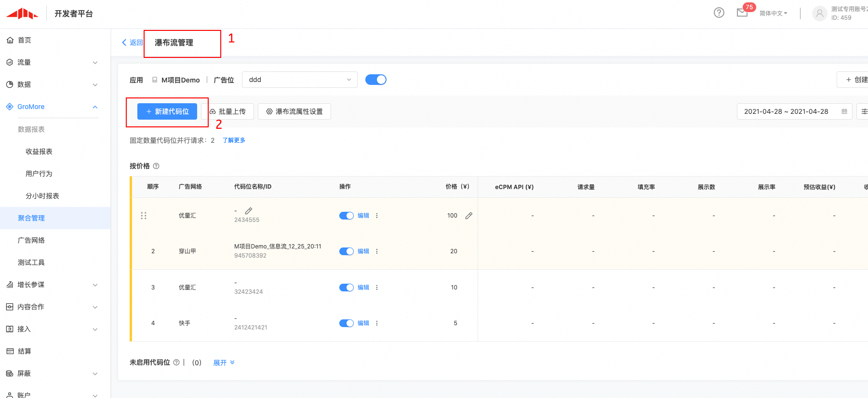Open 分小时报表 in sidebar

(42, 196)
